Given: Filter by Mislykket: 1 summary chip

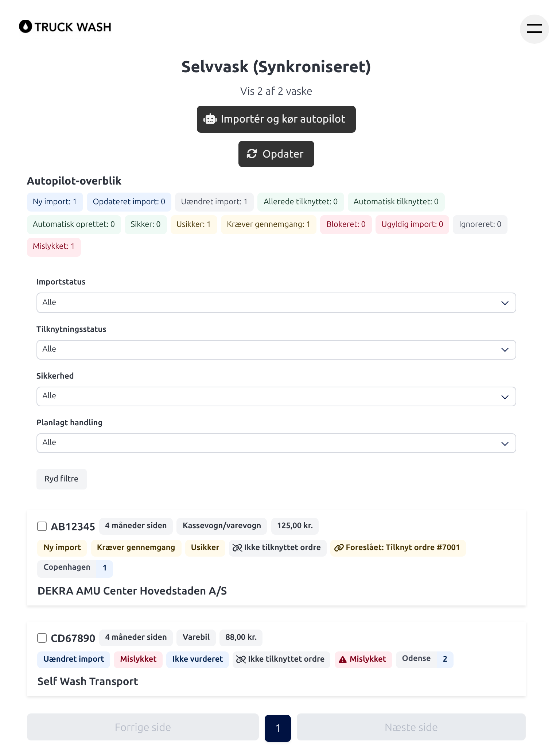Looking at the screenshot, I should (x=54, y=247).
